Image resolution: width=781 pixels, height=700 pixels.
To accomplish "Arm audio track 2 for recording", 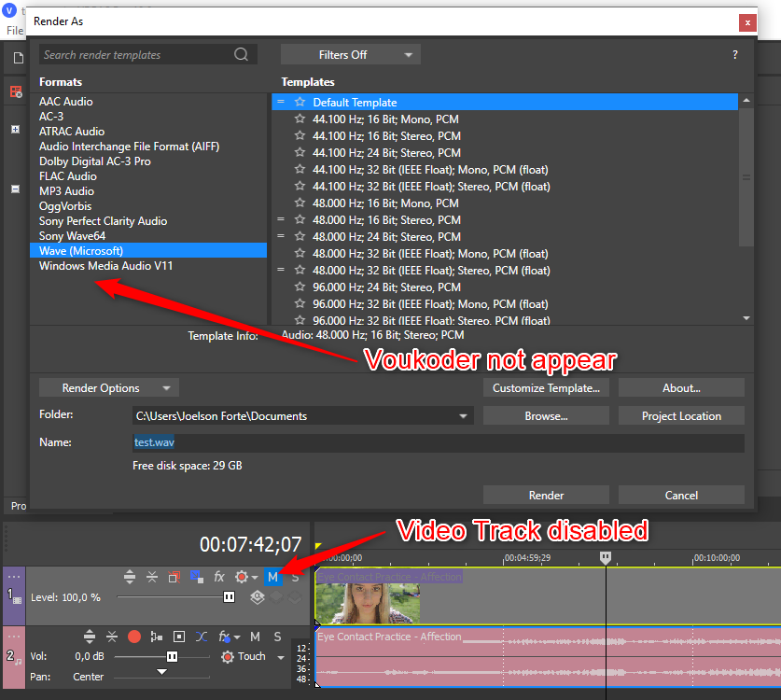I will point(133,637).
